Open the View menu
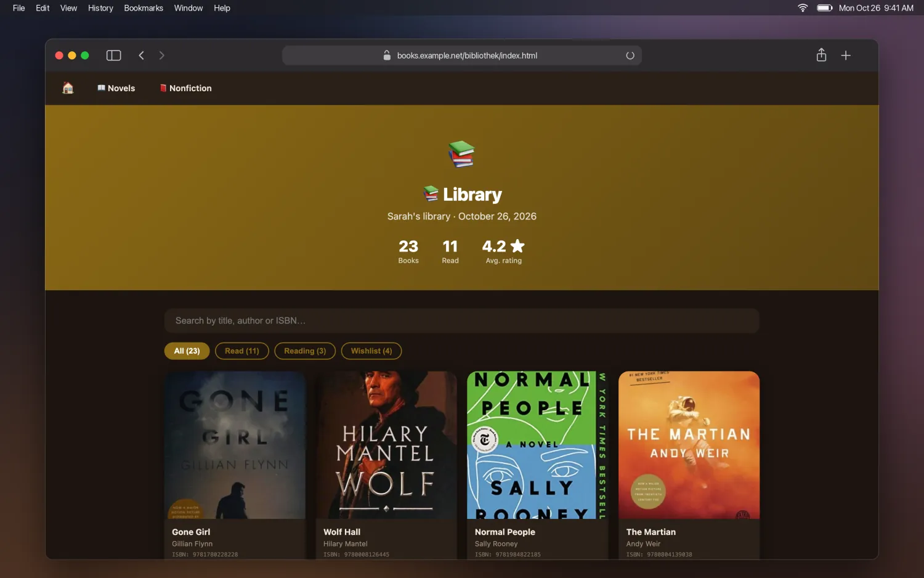The image size is (924, 578). pyautogui.click(x=68, y=8)
